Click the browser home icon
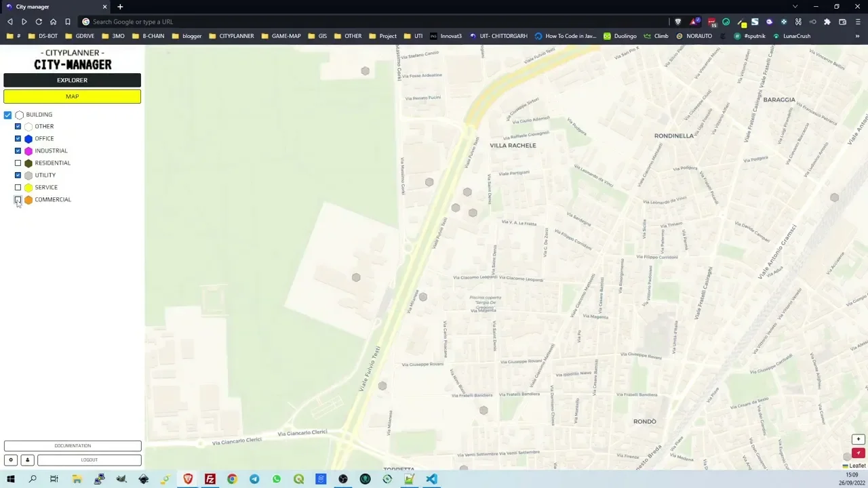 53,22
